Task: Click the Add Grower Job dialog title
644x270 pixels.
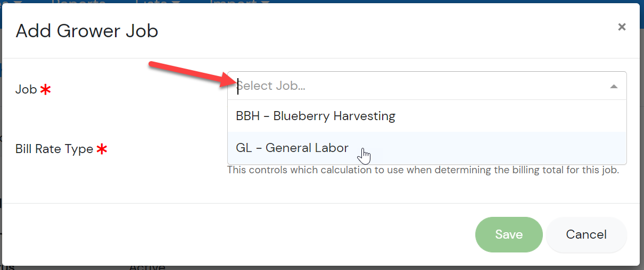Action: tap(87, 31)
